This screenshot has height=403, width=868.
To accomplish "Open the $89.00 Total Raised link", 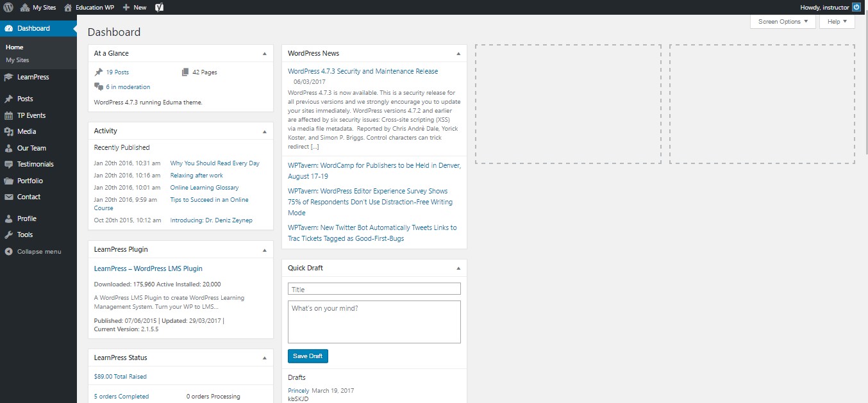I will [121, 377].
